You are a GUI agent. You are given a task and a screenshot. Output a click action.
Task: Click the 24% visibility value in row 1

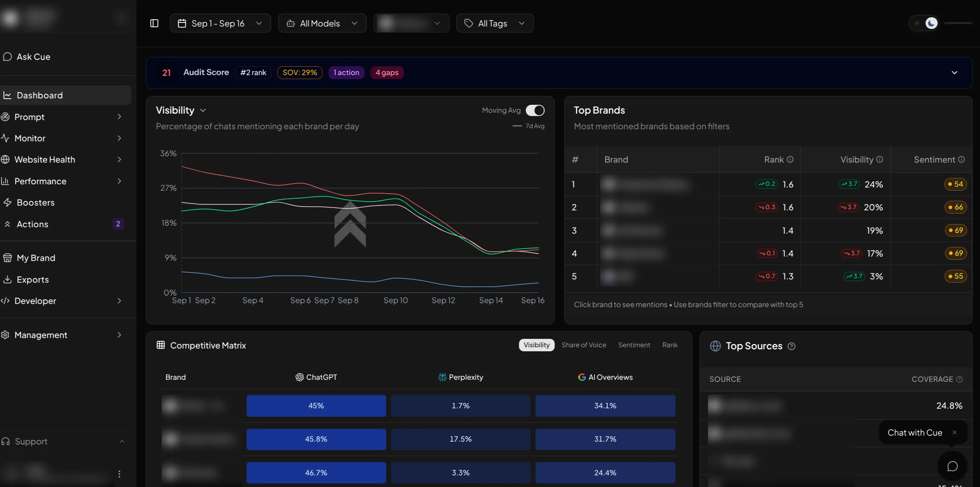click(873, 184)
